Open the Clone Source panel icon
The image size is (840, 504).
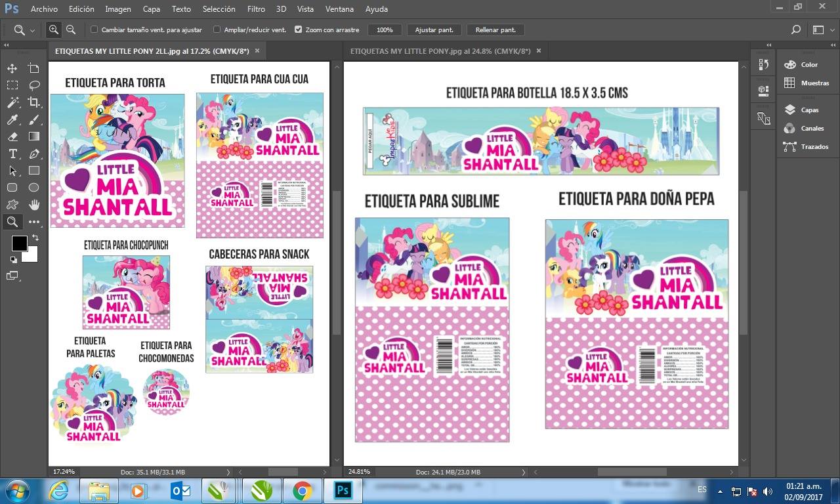(x=763, y=118)
